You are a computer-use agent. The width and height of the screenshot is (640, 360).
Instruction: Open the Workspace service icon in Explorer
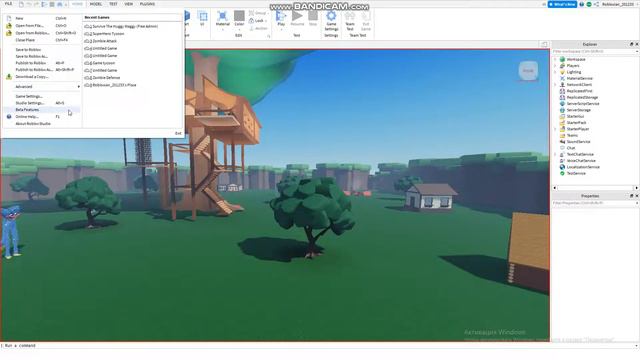[x=562, y=59]
